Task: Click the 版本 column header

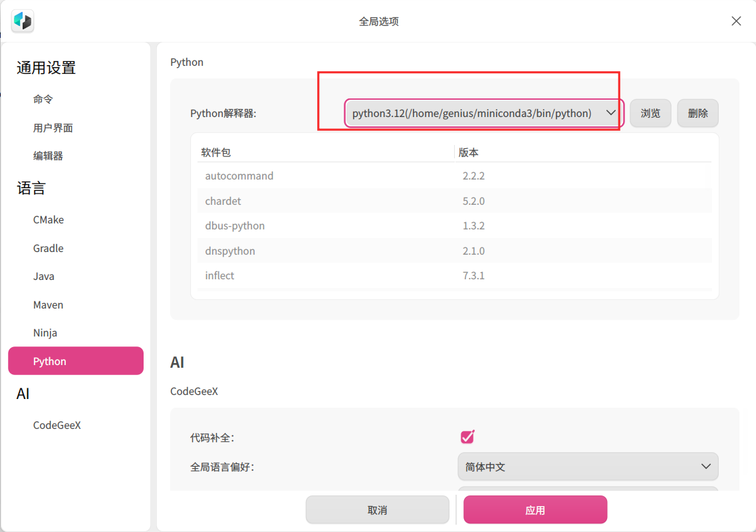Action: tap(468, 152)
